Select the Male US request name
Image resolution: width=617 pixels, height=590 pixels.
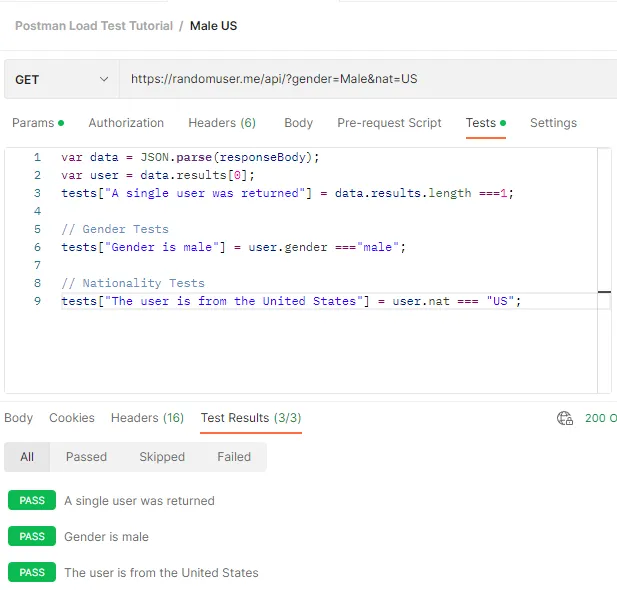213,26
